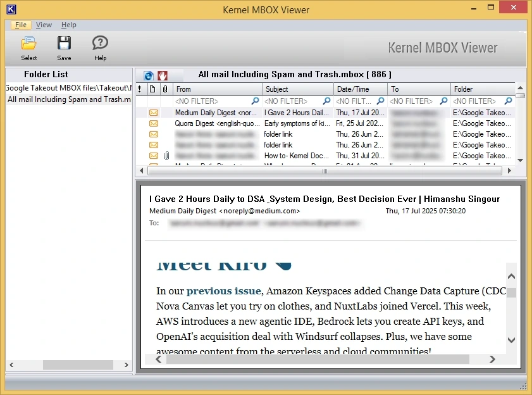Click the importance exclamation column header icon

click(x=139, y=89)
